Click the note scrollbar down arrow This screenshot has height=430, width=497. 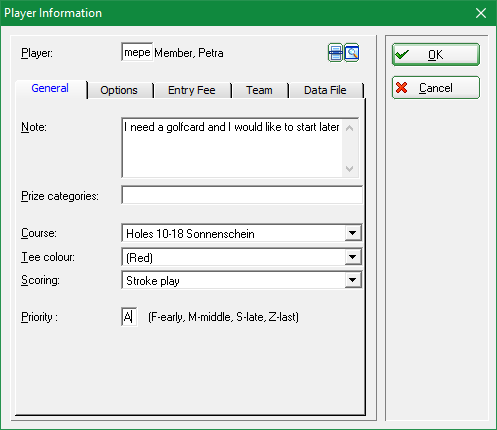click(349, 169)
